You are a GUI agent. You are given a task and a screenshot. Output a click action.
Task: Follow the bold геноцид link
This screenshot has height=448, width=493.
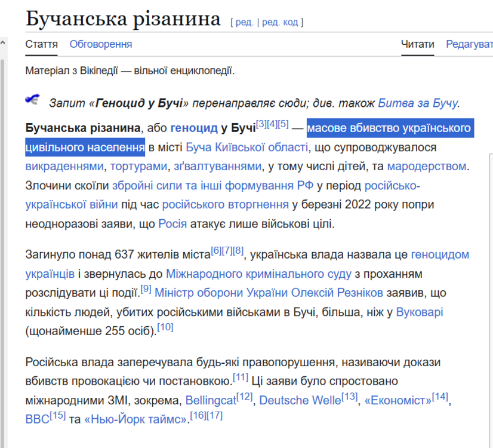[193, 128]
